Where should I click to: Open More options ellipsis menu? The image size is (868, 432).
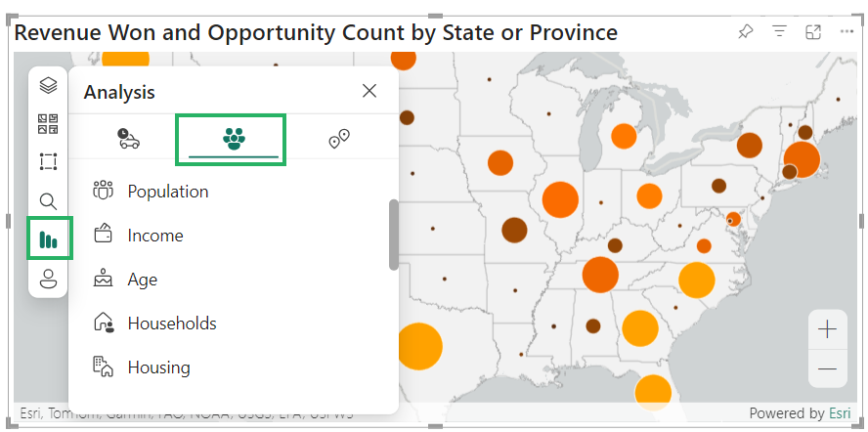tap(846, 32)
